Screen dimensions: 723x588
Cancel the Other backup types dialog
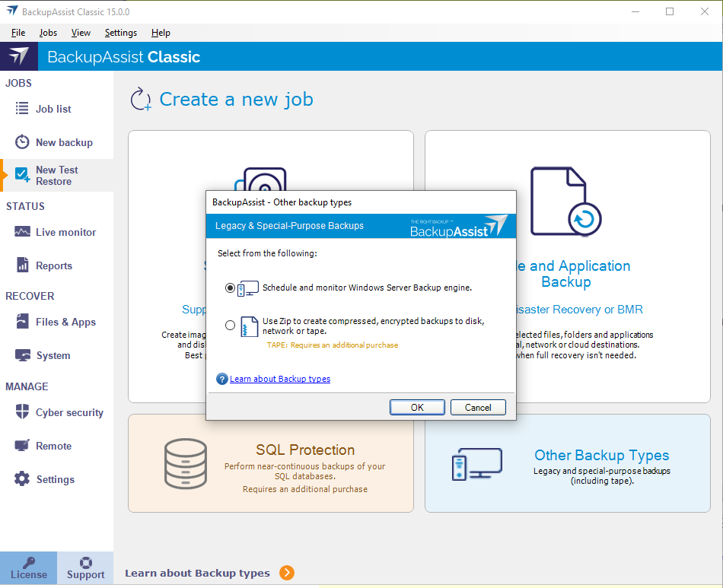tap(477, 407)
